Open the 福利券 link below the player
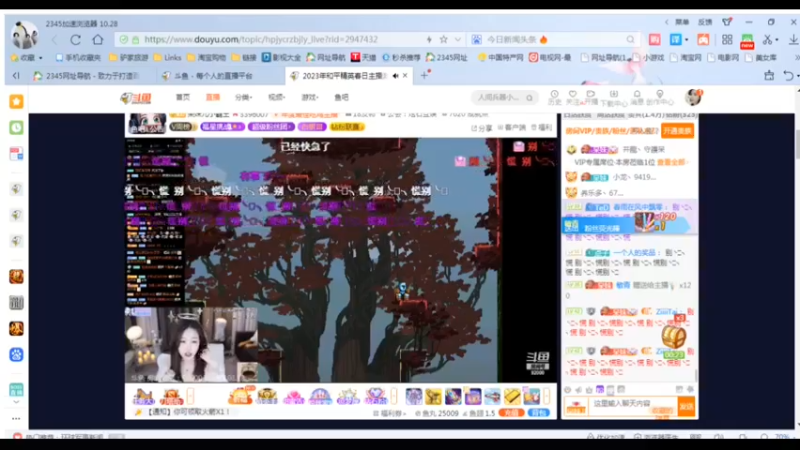Image resolution: width=800 pixels, height=450 pixels. tap(390, 413)
